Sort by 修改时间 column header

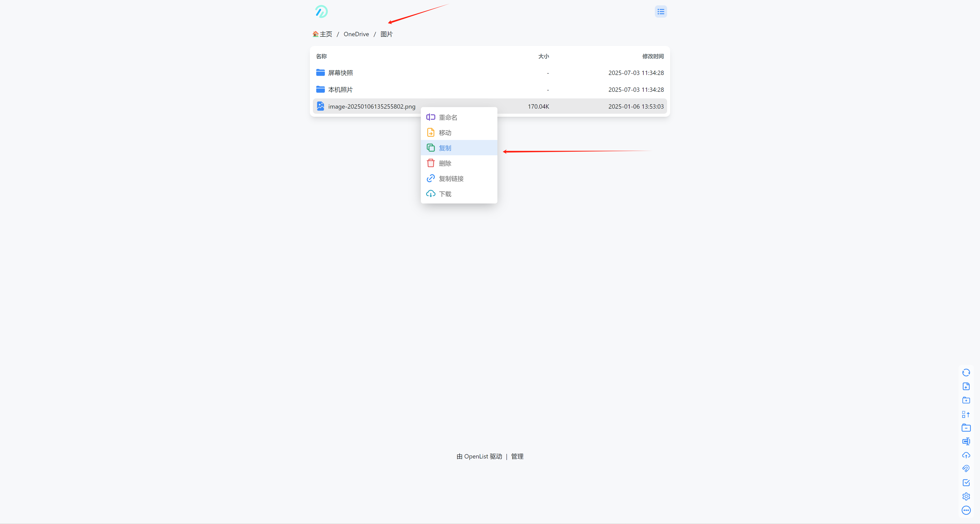[x=653, y=56]
